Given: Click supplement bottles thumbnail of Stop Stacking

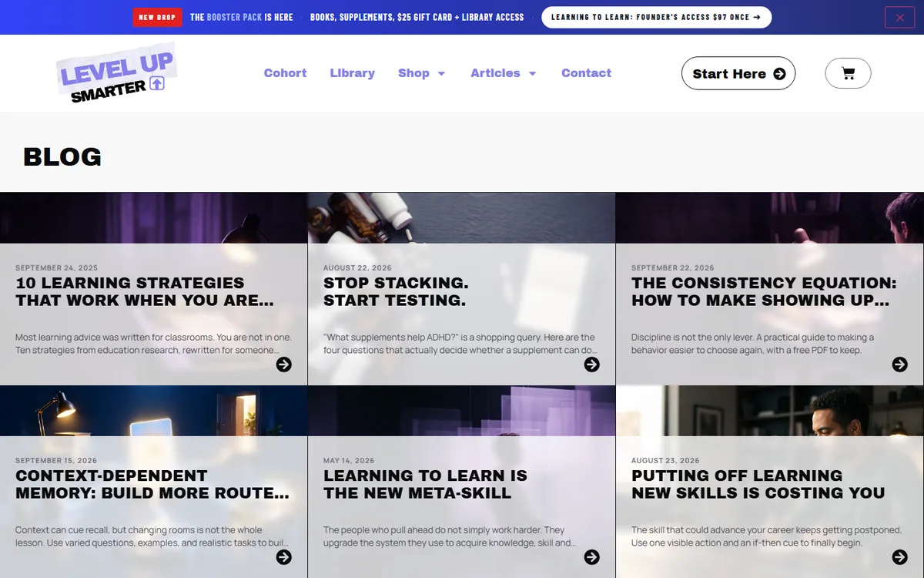Looking at the screenshot, I should 462,218.
